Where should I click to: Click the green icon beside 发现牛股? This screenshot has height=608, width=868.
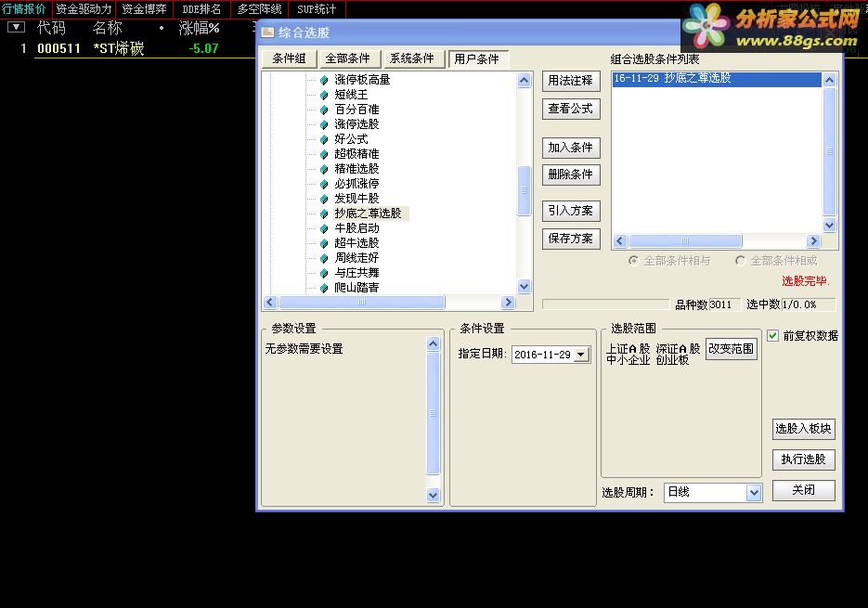coord(324,199)
